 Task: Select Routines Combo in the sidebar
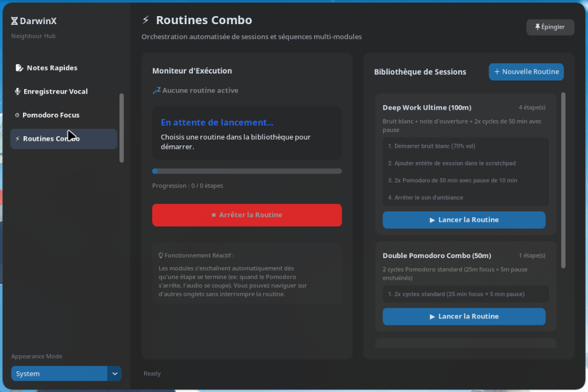point(63,139)
